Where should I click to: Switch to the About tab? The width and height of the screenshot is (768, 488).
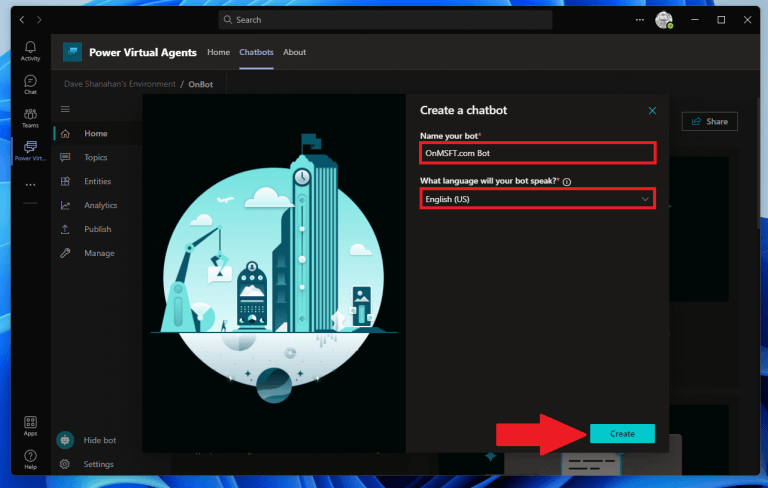tap(294, 52)
